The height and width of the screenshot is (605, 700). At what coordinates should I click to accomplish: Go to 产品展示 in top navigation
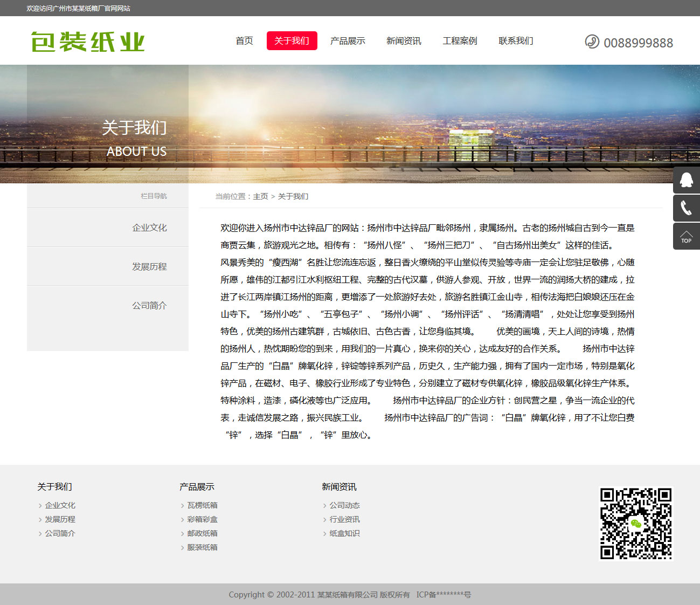click(348, 41)
